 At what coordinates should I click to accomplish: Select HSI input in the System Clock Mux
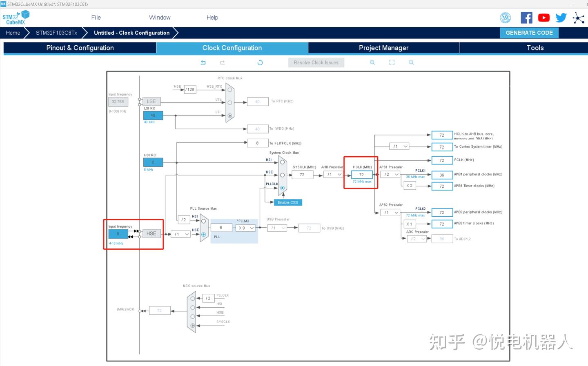(282, 162)
